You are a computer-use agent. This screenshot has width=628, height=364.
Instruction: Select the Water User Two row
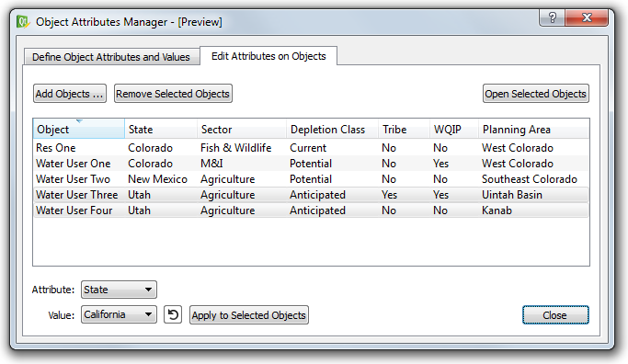point(311,179)
